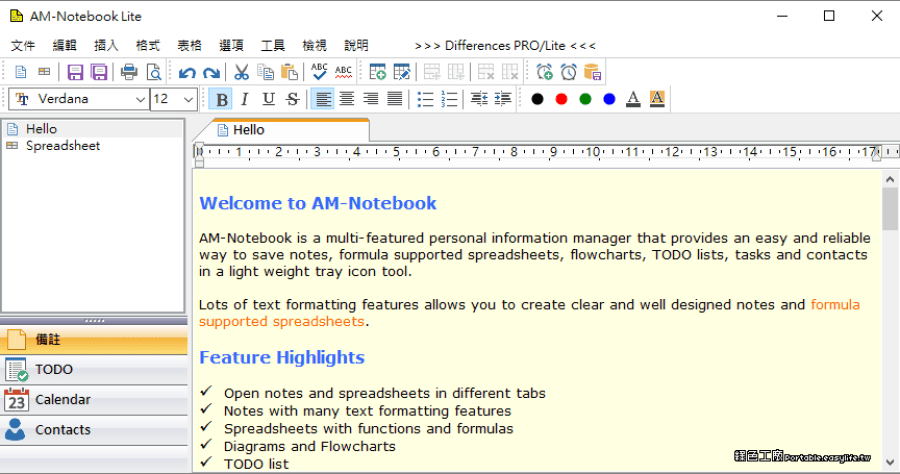Open the 選項 menu
Image resolution: width=900 pixels, height=474 pixels.
tap(231, 45)
